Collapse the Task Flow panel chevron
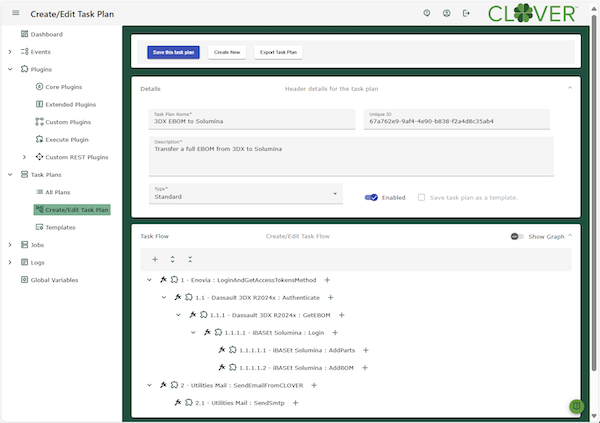600x423 pixels. (x=570, y=235)
